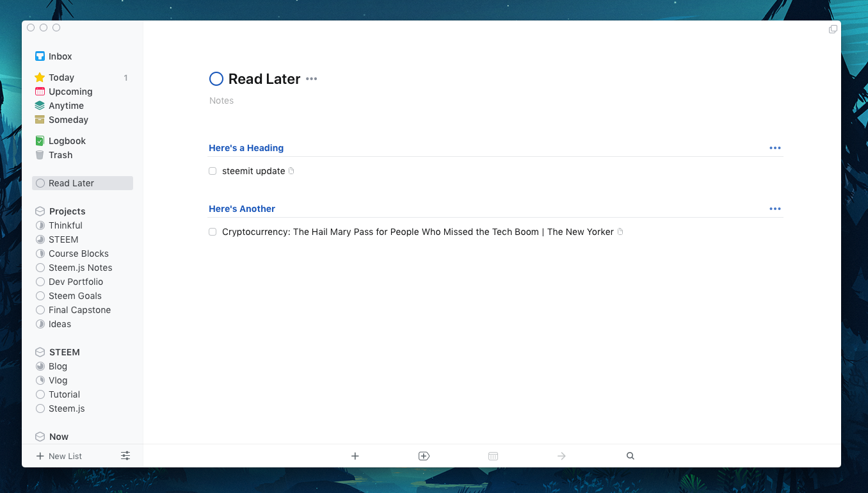
Task: Click the Projects area cube icon
Action: point(40,211)
